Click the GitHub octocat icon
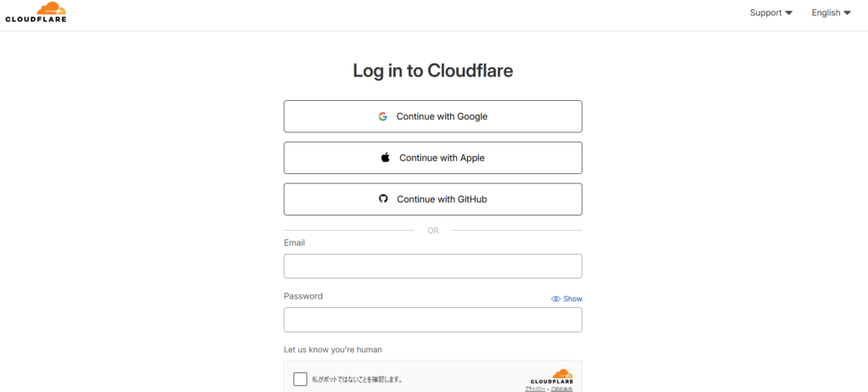Viewport: 868px width, 392px height. 383,199
